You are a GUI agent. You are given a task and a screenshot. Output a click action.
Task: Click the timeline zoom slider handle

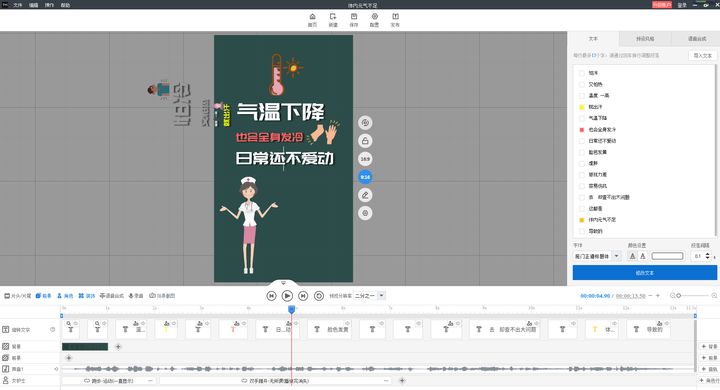point(679,296)
